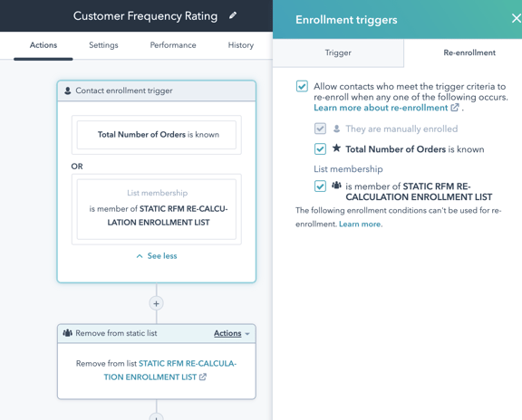Click the plus icon below enrollment trigger
Screen dimensions: 522x420
(x=156, y=303)
